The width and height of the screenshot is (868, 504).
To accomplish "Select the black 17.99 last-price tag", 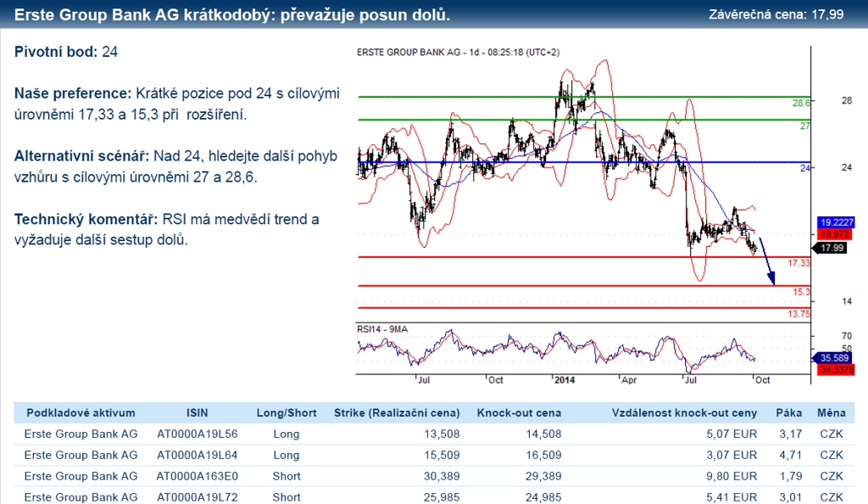I will tap(832, 248).
